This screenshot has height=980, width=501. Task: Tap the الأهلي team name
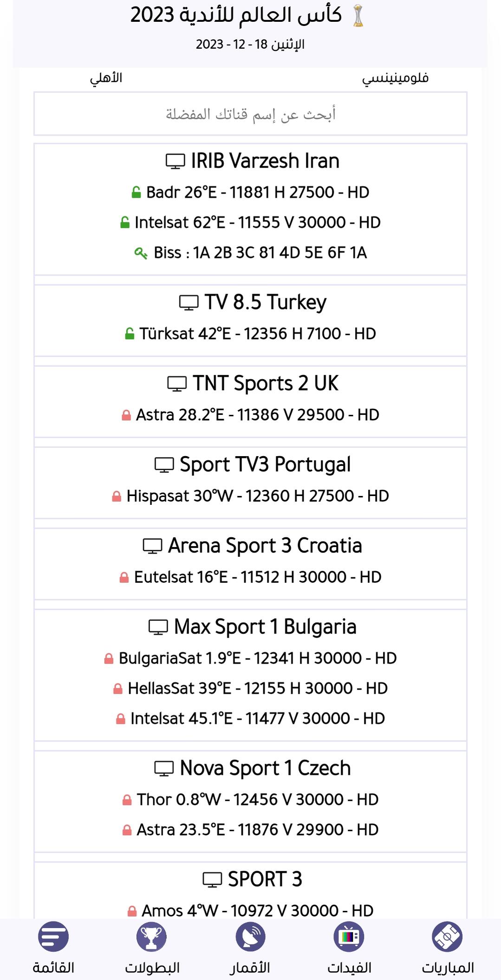(106, 78)
